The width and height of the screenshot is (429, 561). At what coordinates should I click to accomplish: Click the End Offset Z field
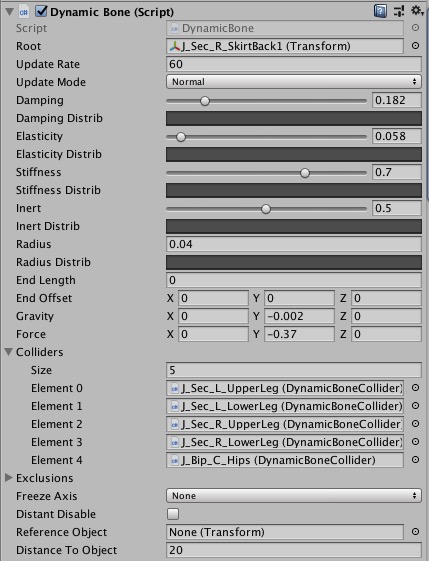[x=386, y=298]
